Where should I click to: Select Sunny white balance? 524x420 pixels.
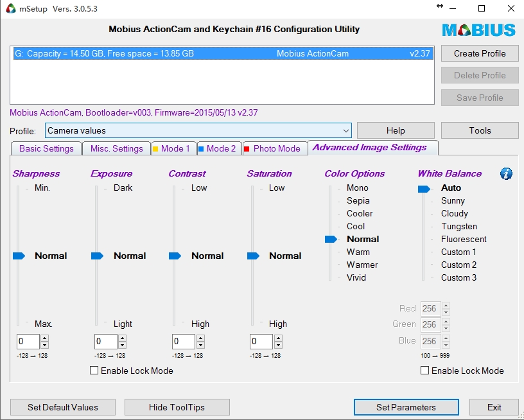pyautogui.click(x=453, y=200)
